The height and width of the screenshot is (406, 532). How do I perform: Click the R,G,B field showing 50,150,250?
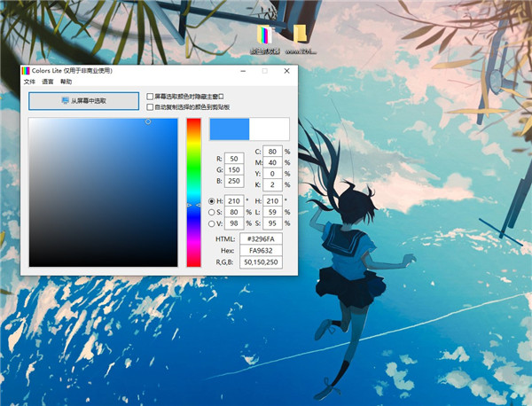[261, 262]
